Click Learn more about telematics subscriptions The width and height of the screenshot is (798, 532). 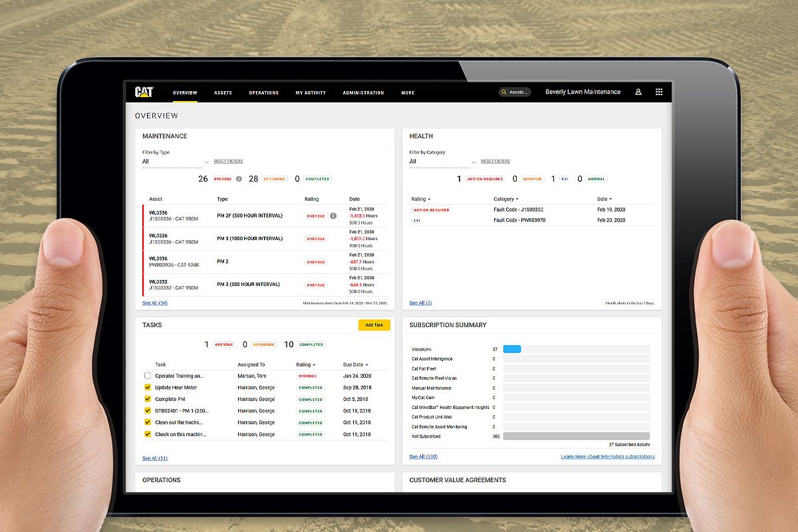pos(607,457)
